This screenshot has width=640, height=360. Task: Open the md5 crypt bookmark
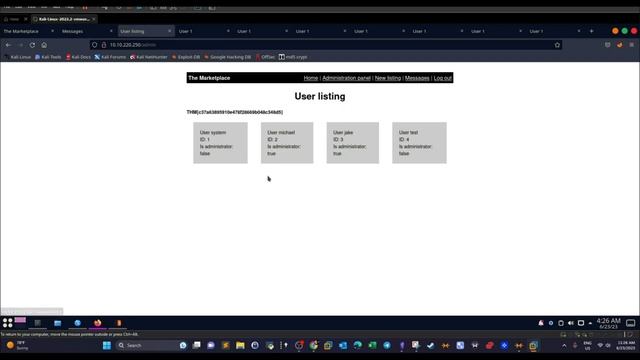pyautogui.click(x=293, y=57)
